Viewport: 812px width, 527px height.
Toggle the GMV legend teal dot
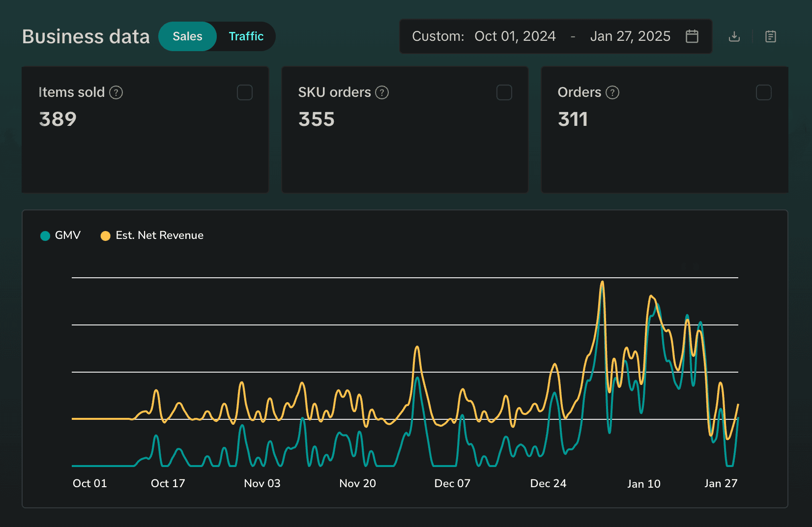click(x=45, y=236)
